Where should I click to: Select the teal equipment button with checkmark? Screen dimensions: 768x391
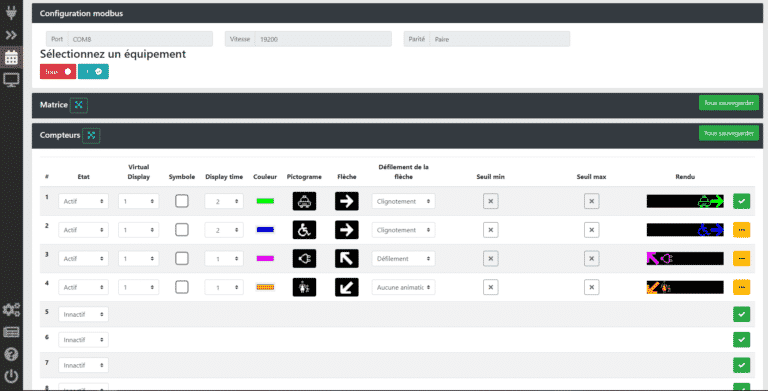(x=93, y=72)
